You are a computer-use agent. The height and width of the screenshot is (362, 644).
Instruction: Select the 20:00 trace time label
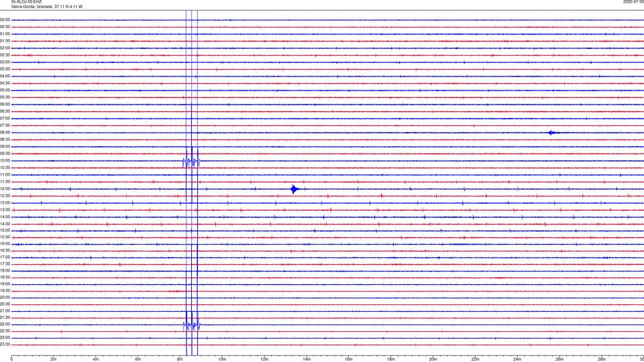point(5,298)
